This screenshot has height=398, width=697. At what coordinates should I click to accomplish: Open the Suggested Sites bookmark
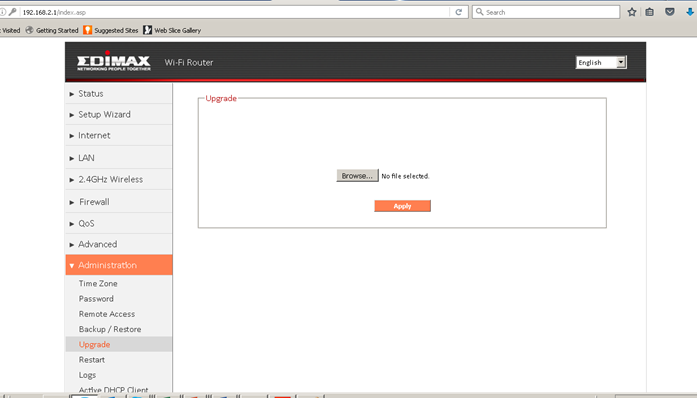pyautogui.click(x=111, y=30)
